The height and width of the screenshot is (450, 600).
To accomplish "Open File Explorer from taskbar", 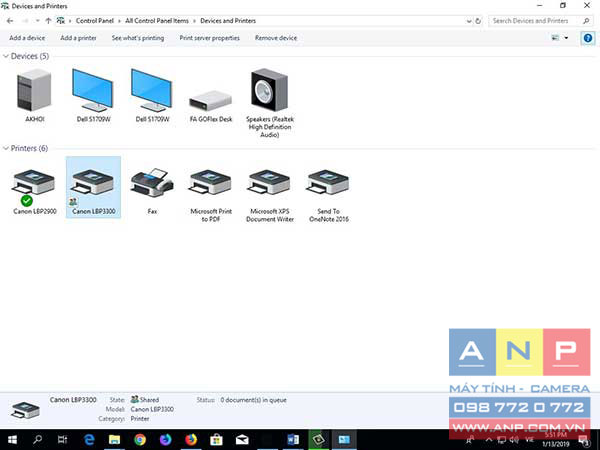I will point(114,440).
